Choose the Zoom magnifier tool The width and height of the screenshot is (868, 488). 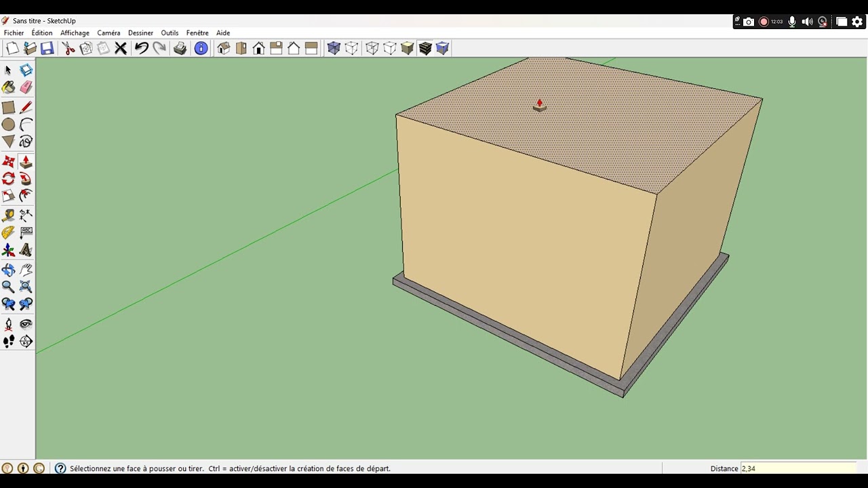(8, 287)
